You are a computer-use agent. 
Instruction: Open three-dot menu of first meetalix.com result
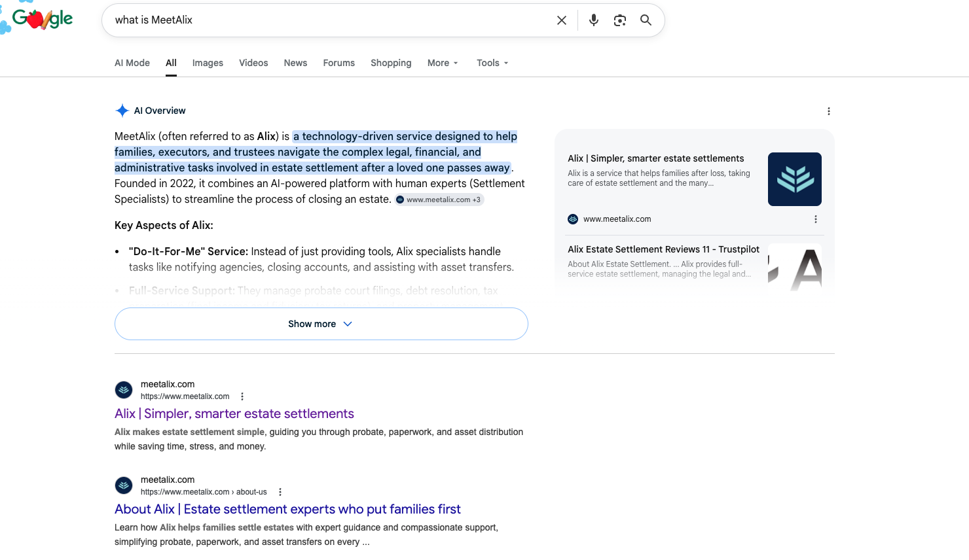(242, 396)
